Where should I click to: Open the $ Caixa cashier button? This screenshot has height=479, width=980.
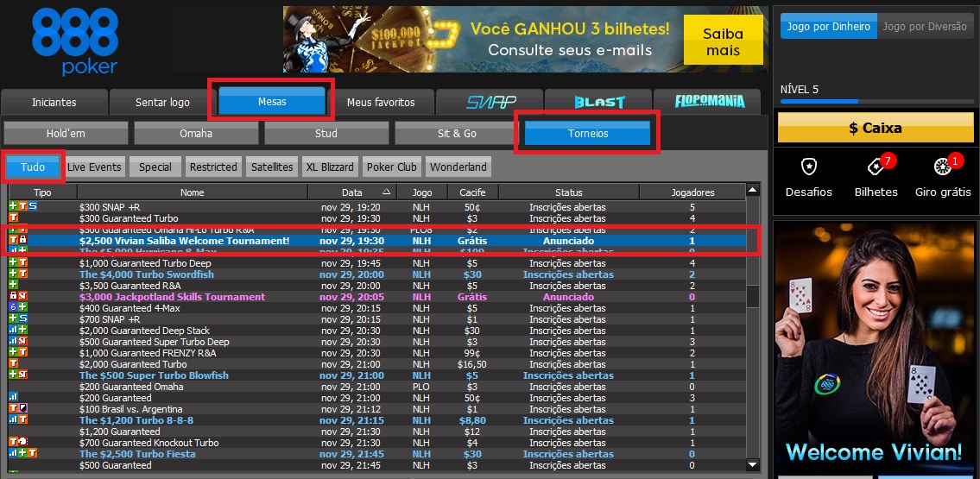[x=875, y=128]
